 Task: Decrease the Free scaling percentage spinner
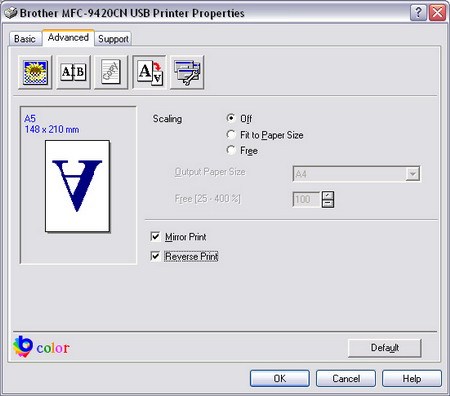coord(328,203)
